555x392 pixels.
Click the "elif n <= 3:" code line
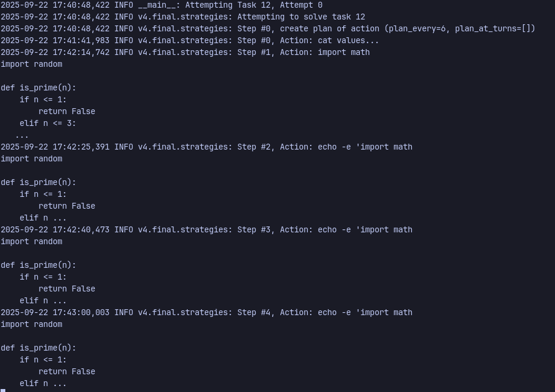click(x=48, y=123)
